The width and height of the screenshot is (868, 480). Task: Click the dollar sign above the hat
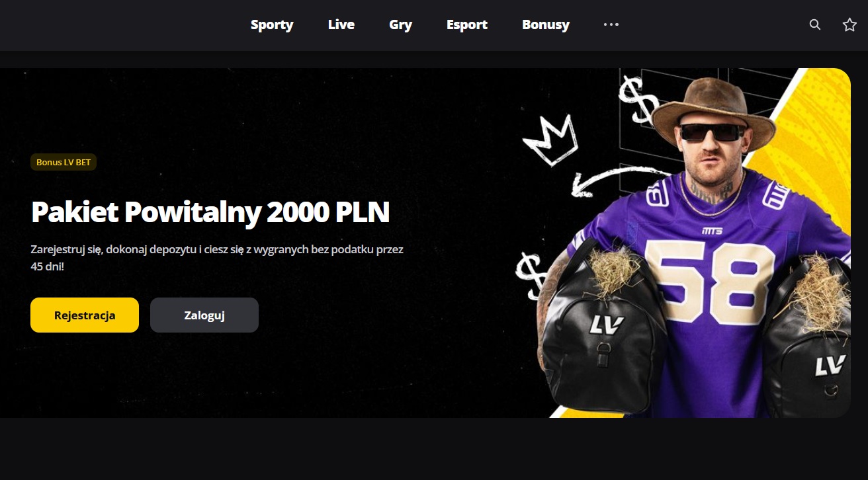click(638, 99)
